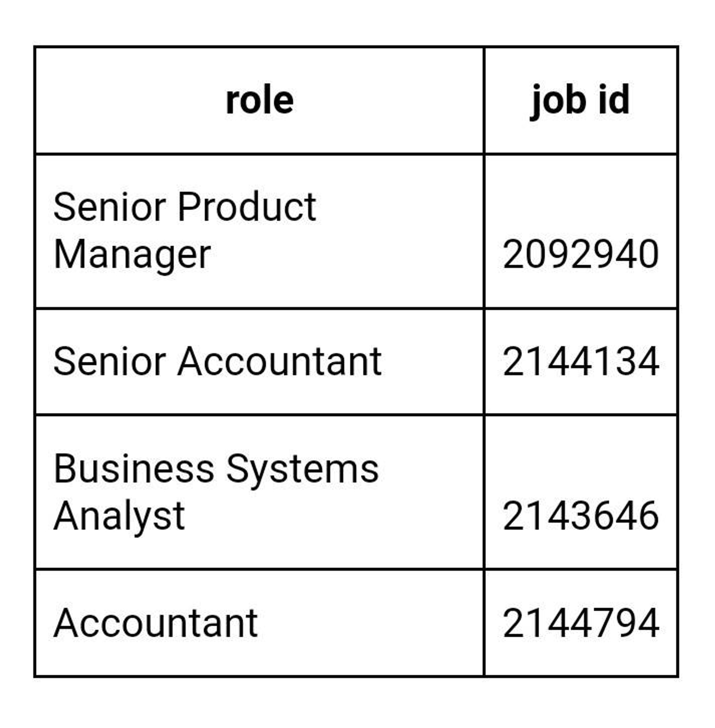The image size is (715, 728).
Task: Click "Accountant" in the Senior Accountant cell
Action: click(x=279, y=362)
